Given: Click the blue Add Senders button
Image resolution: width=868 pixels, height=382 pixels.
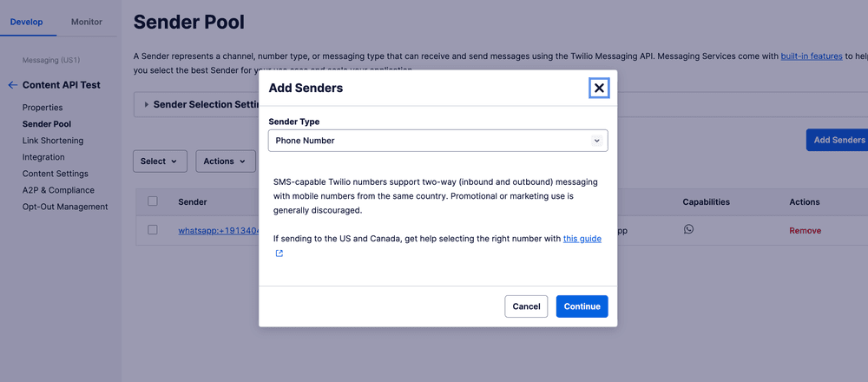Looking at the screenshot, I should coord(837,140).
